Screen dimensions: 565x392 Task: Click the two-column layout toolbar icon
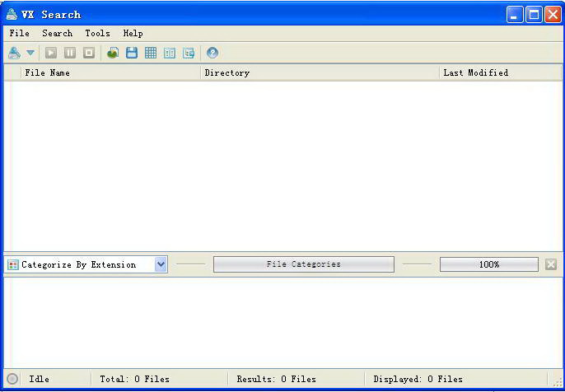170,53
